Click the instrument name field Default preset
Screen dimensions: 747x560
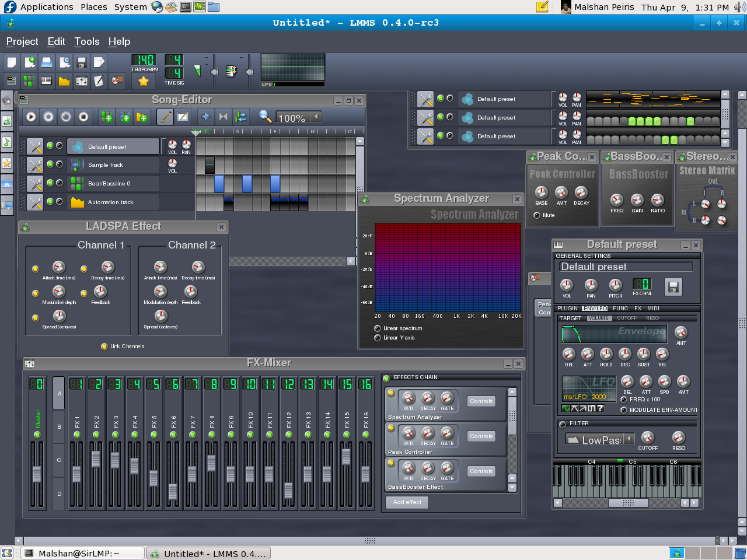[x=626, y=267]
